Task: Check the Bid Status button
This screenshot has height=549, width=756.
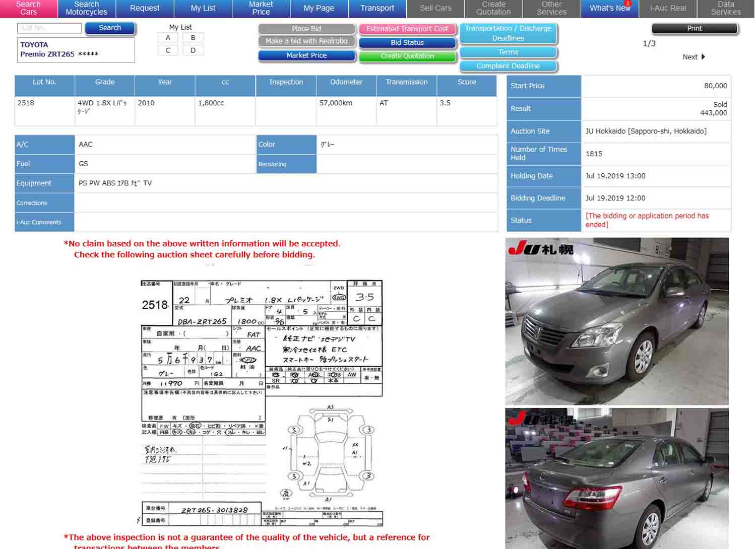Action: (407, 43)
